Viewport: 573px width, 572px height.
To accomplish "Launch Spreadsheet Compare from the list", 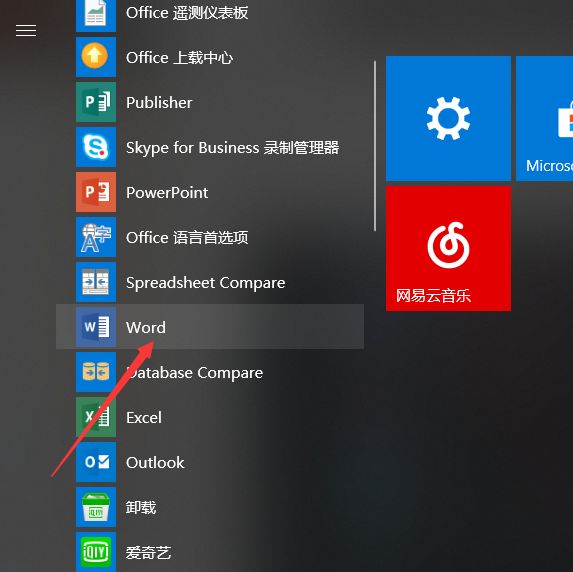I will pos(205,283).
